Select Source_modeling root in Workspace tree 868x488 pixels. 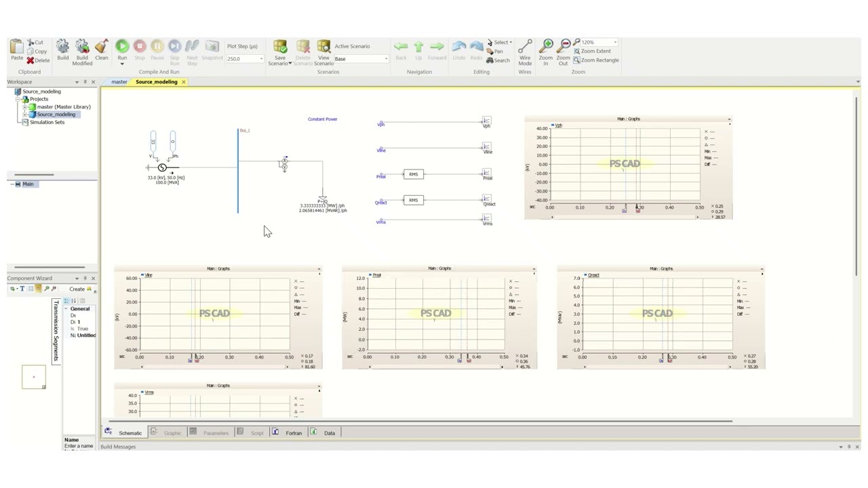(x=41, y=91)
